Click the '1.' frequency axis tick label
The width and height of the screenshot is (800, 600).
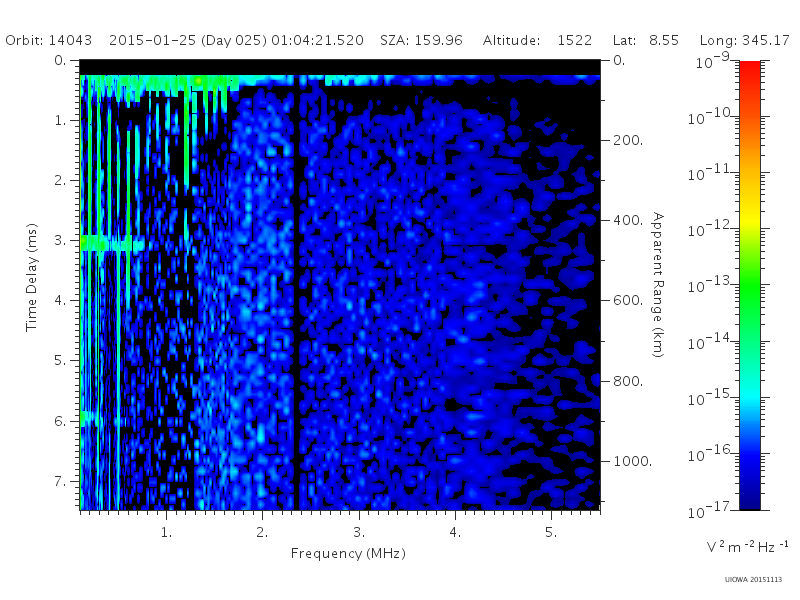tap(166, 532)
